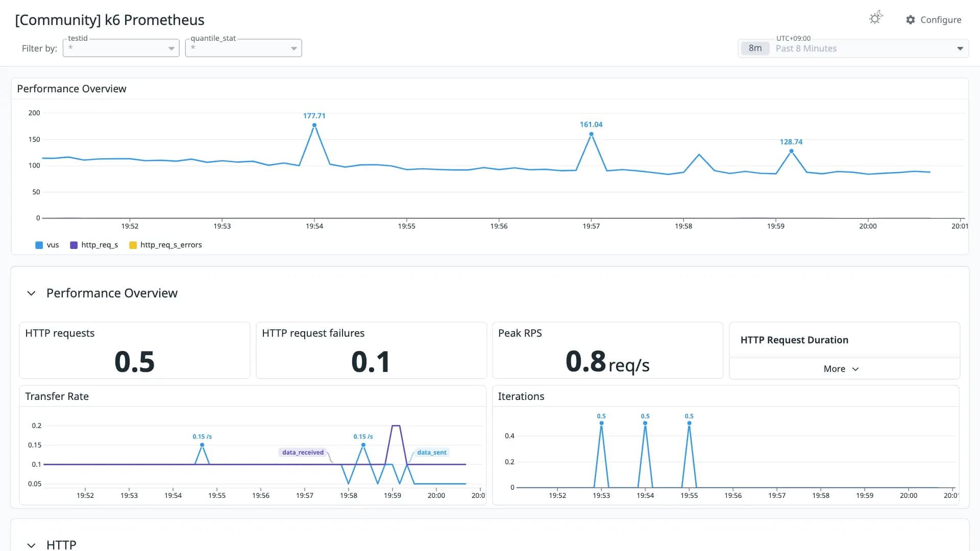Click the HTTP Request Duration panel title
The image size is (980, 551).
(794, 340)
